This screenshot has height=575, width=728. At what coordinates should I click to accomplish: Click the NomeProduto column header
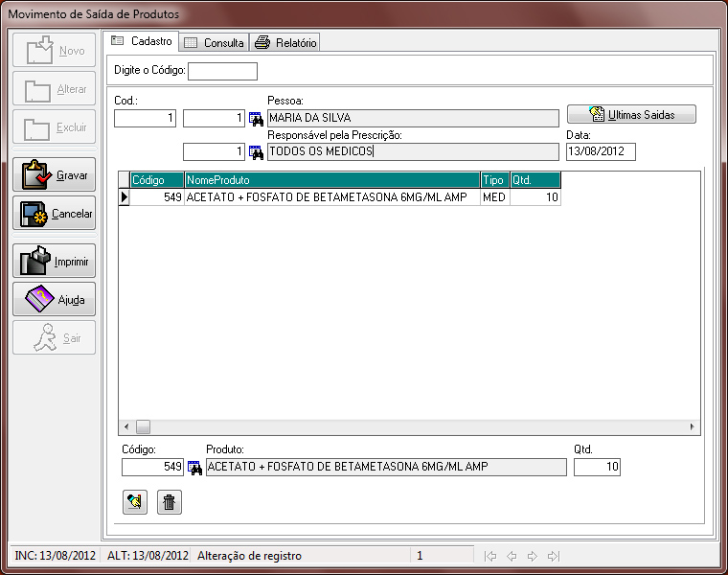pos(331,179)
